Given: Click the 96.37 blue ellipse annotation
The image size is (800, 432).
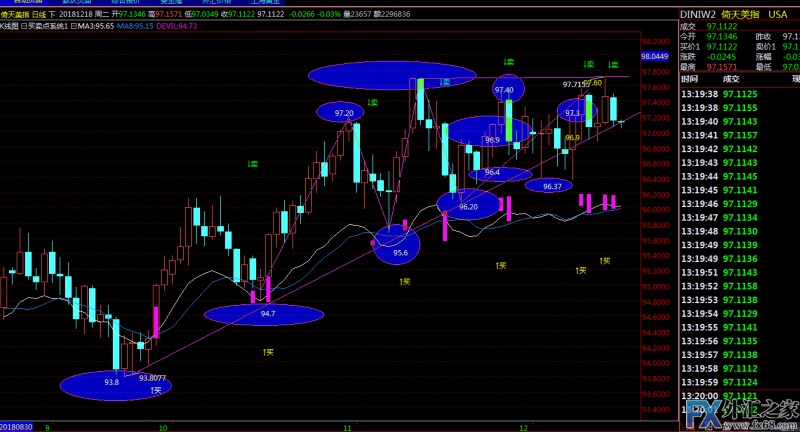Looking at the screenshot, I should [x=550, y=186].
